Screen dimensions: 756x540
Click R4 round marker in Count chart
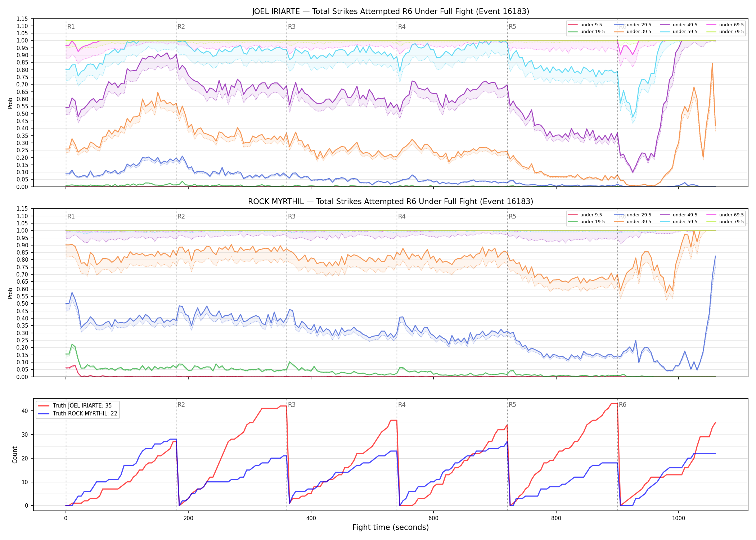point(402,405)
